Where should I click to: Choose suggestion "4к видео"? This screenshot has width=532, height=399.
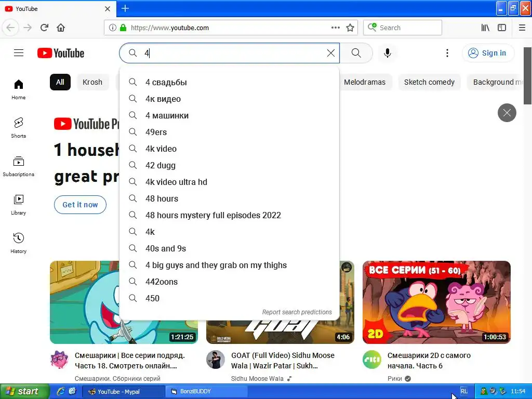click(x=229, y=99)
